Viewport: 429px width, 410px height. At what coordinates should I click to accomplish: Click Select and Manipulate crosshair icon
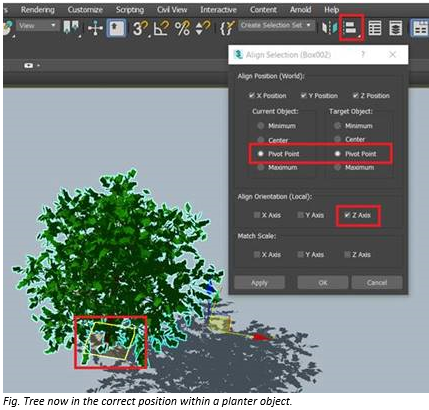click(x=95, y=28)
